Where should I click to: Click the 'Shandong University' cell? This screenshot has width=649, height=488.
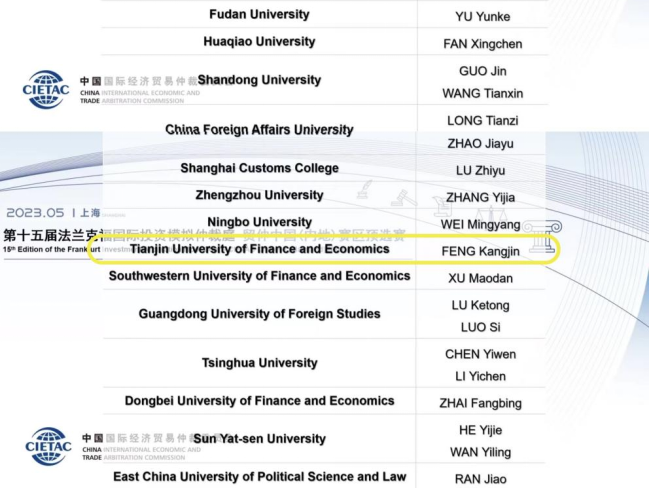click(259, 79)
